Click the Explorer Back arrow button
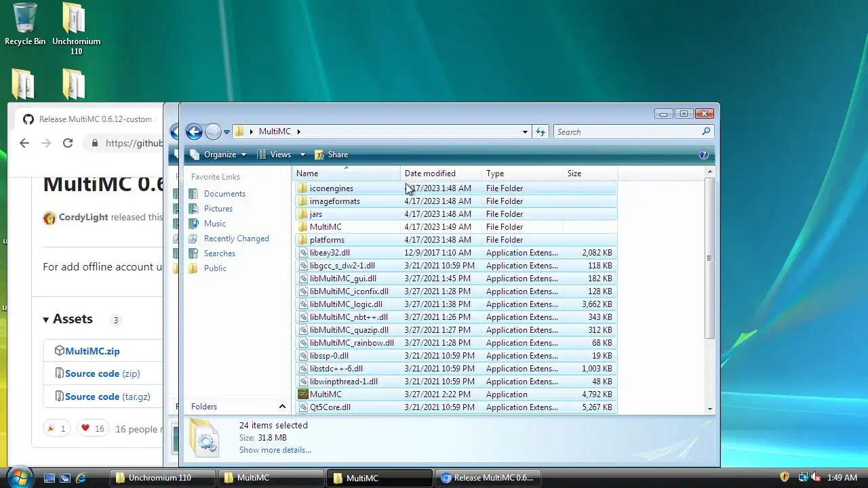The width and height of the screenshot is (868, 488). (x=194, y=131)
